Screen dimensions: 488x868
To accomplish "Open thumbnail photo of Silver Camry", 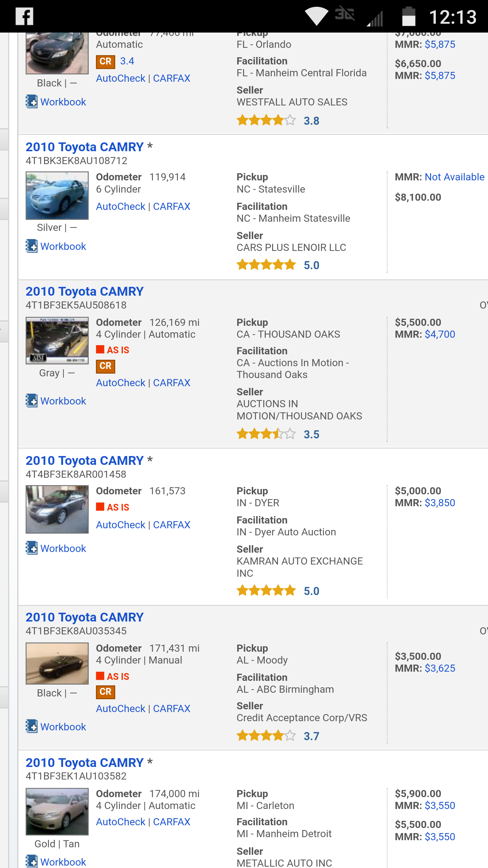I will [57, 195].
